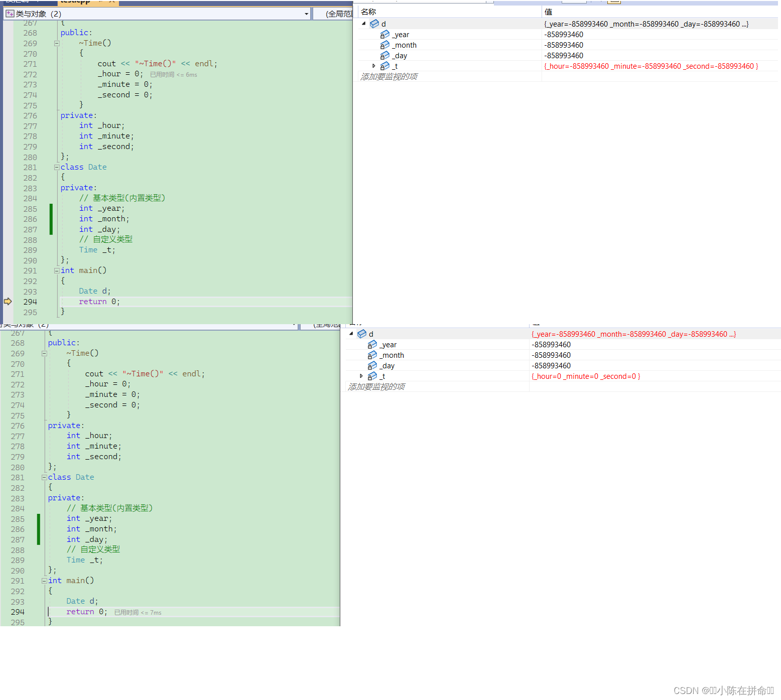
Task: Select the red d row value in the lower watch panel
Action: tap(634, 334)
